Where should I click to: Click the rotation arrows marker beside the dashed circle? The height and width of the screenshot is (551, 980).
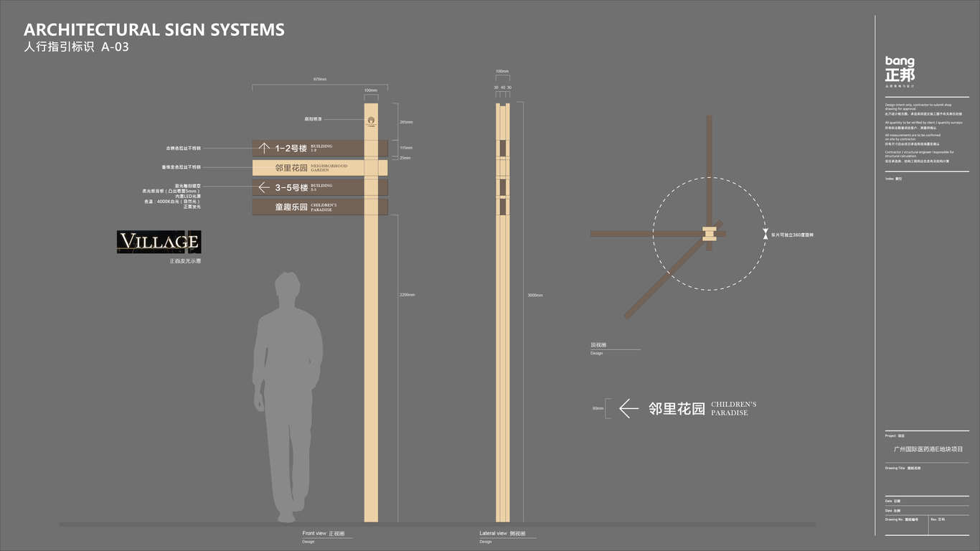pos(765,235)
